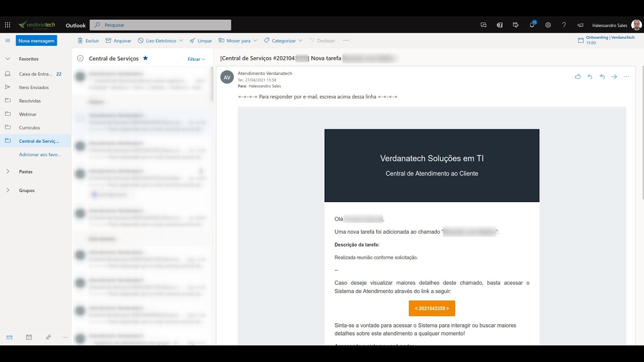This screenshot has height=362, width=644.
Task: Open the feedback megaphone icon
Action: (580, 25)
